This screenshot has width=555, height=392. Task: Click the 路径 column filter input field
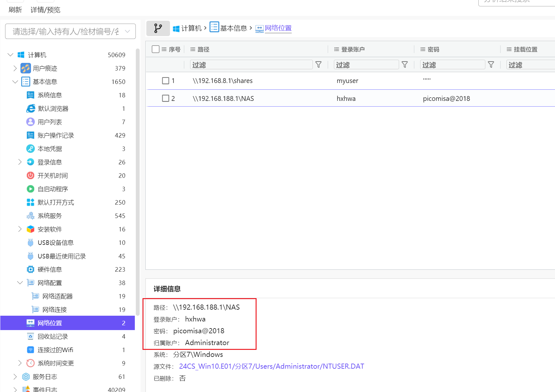251,65
